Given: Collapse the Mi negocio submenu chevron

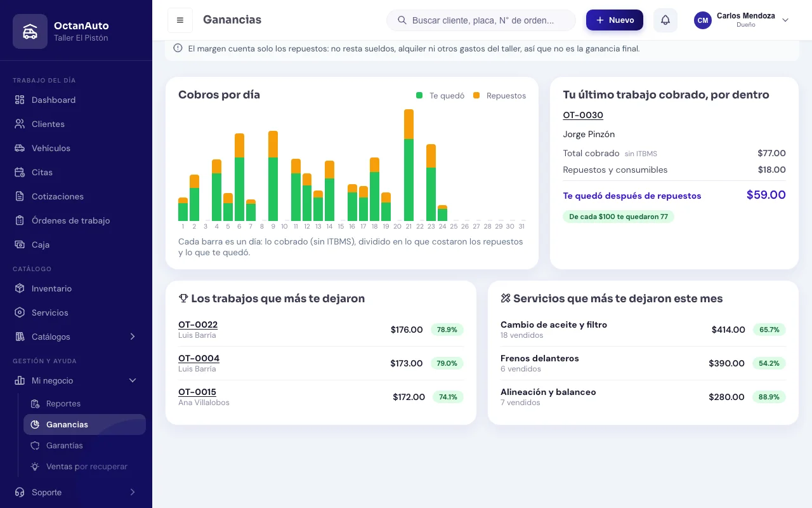Looking at the screenshot, I should (x=133, y=380).
